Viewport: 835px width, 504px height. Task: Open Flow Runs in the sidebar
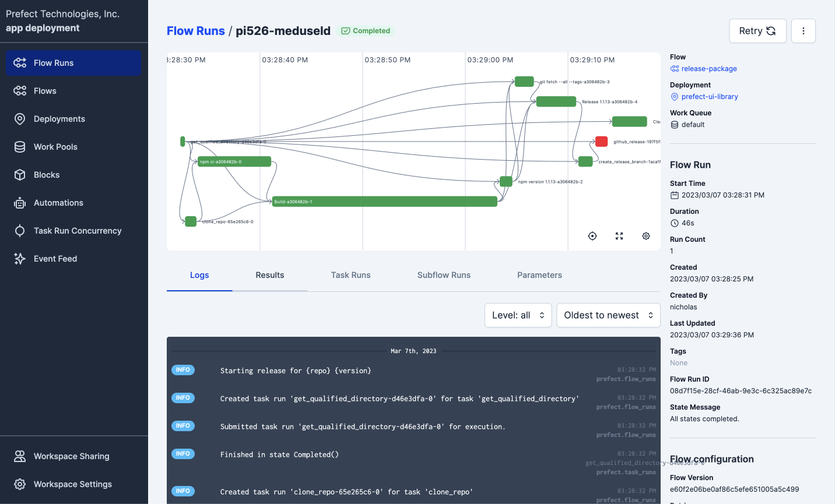pos(73,63)
